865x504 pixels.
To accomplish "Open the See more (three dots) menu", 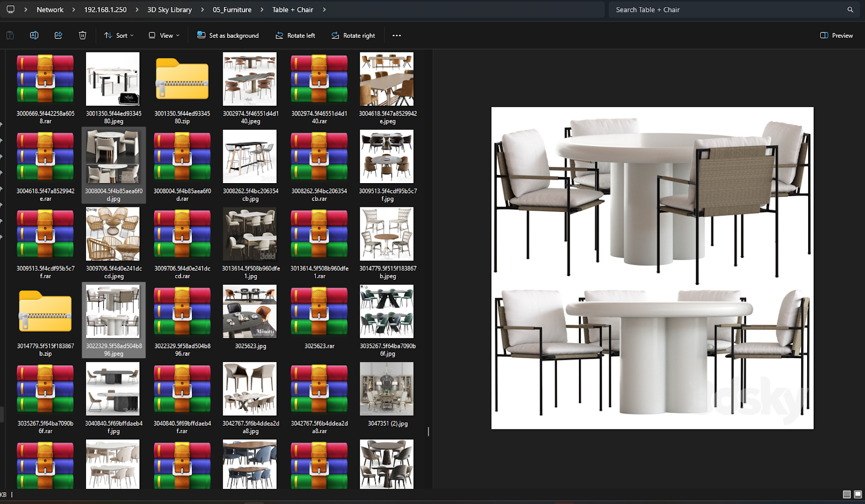I will point(397,36).
